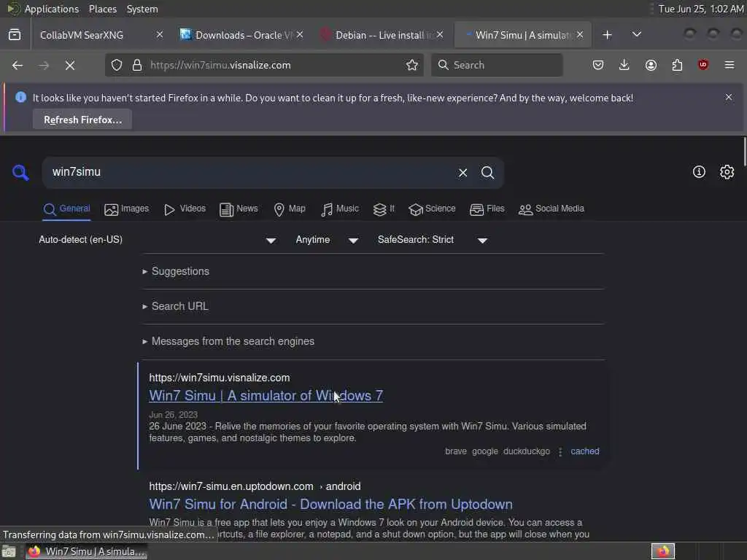The image size is (747, 560).
Task: Switch to Map search category
Action: [x=290, y=209]
